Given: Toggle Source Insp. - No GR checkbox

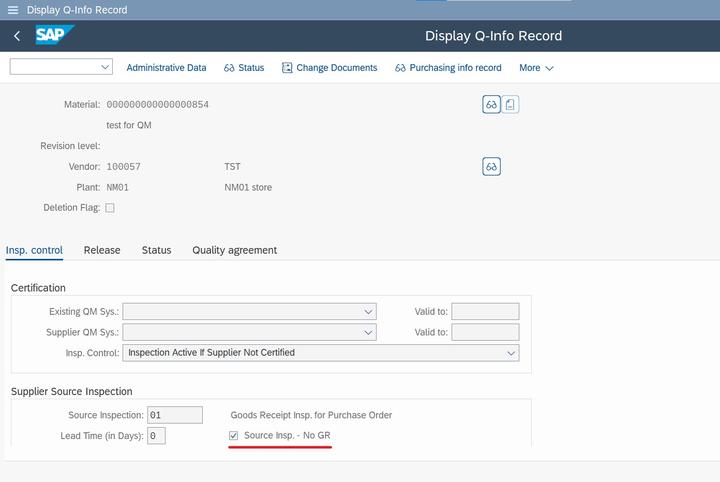Looking at the screenshot, I should [x=234, y=436].
